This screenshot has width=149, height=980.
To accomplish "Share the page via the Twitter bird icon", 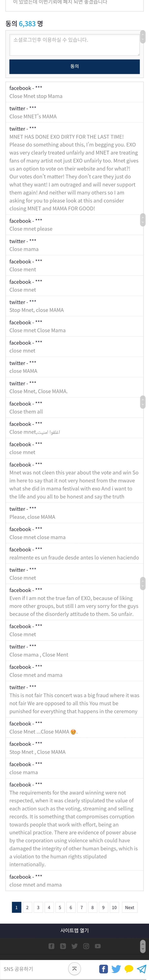I will coord(116,969).
